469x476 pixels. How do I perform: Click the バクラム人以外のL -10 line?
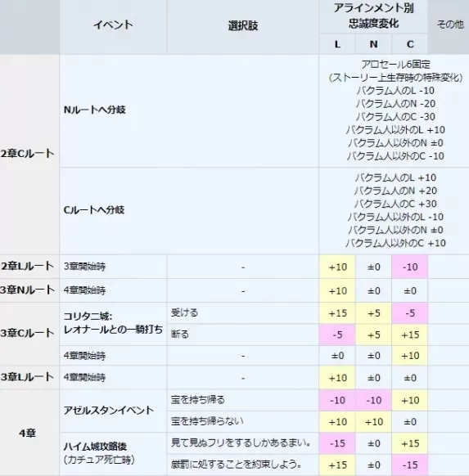point(395,217)
